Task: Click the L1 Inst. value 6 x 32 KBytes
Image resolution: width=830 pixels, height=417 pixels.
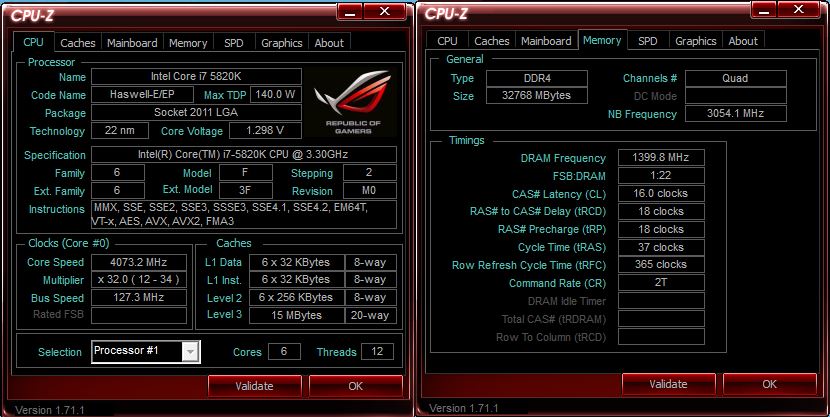Action: point(296,279)
